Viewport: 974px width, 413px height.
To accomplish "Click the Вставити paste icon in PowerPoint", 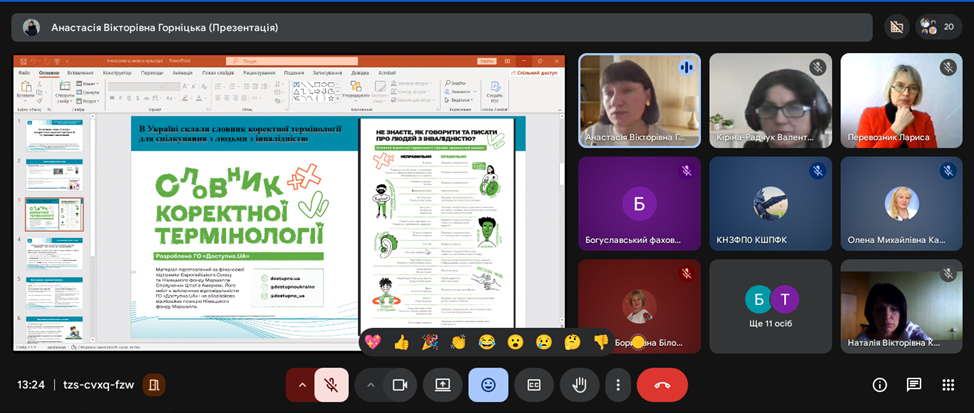I will tap(25, 87).
